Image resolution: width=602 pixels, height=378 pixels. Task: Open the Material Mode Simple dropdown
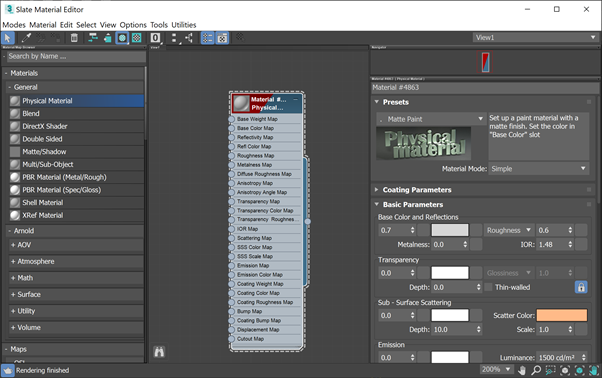[538, 168]
